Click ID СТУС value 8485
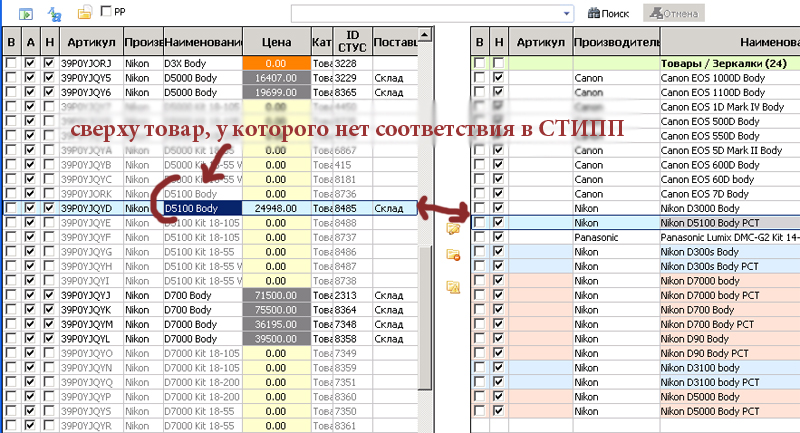 (x=352, y=208)
